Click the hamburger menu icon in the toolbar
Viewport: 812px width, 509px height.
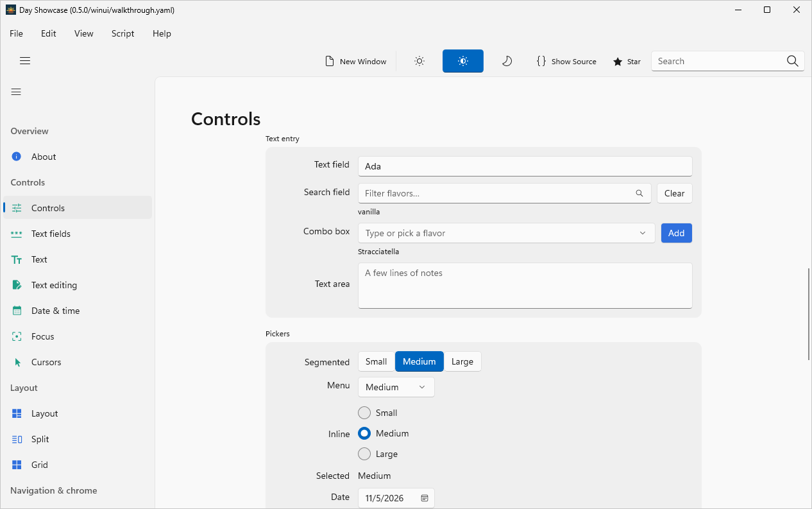click(x=25, y=61)
